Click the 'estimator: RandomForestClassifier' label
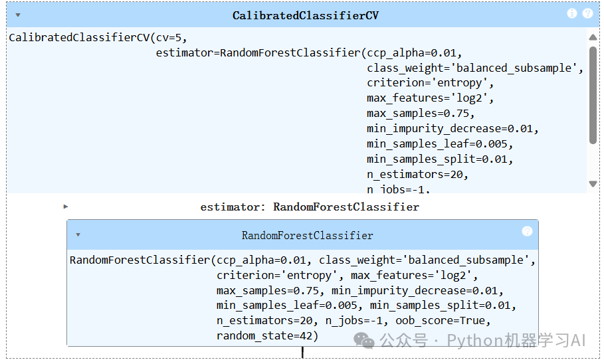 click(310, 207)
